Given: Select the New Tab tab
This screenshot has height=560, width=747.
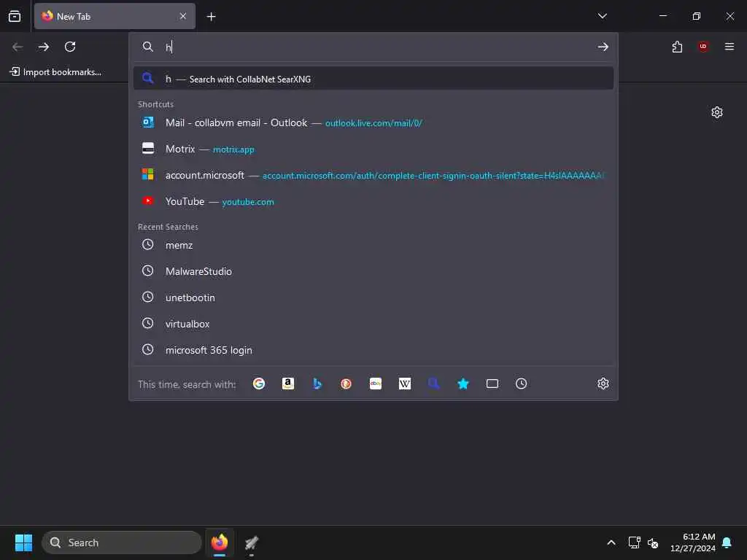Looking at the screenshot, I should 115,16.
